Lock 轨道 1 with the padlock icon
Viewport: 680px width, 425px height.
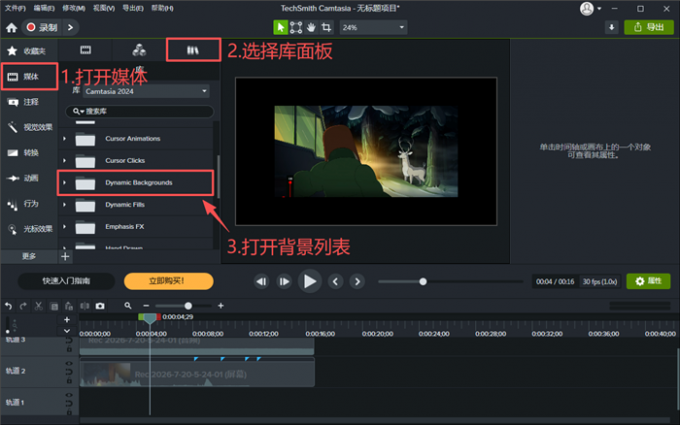click(69, 412)
